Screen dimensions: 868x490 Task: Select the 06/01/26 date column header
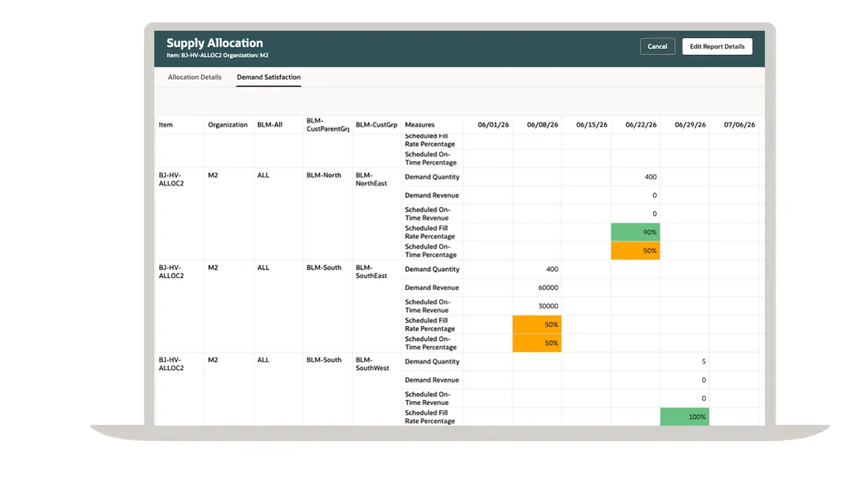coord(493,125)
